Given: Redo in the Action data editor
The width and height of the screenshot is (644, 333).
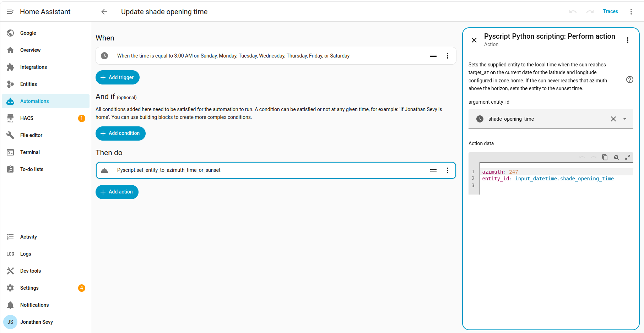Looking at the screenshot, I should tap(594, 157).
